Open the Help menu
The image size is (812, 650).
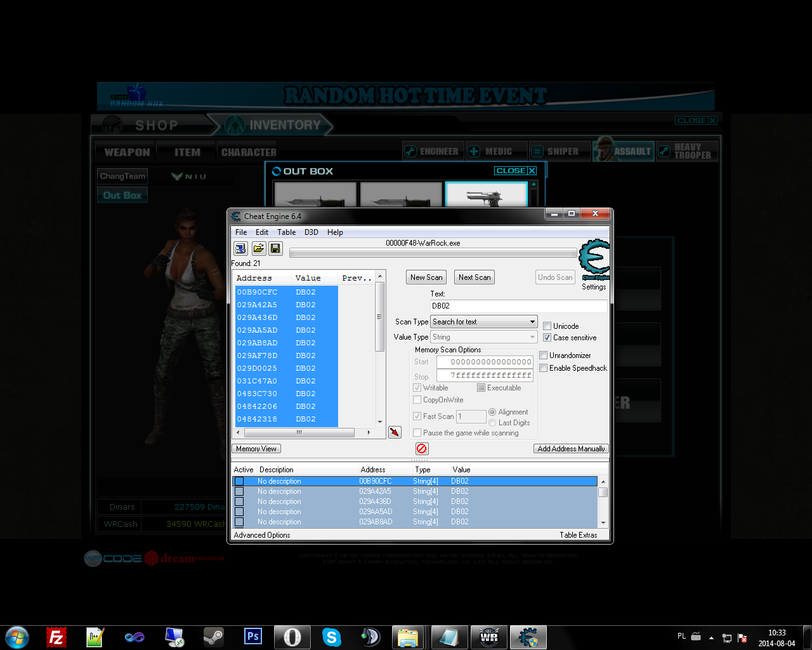335,232
